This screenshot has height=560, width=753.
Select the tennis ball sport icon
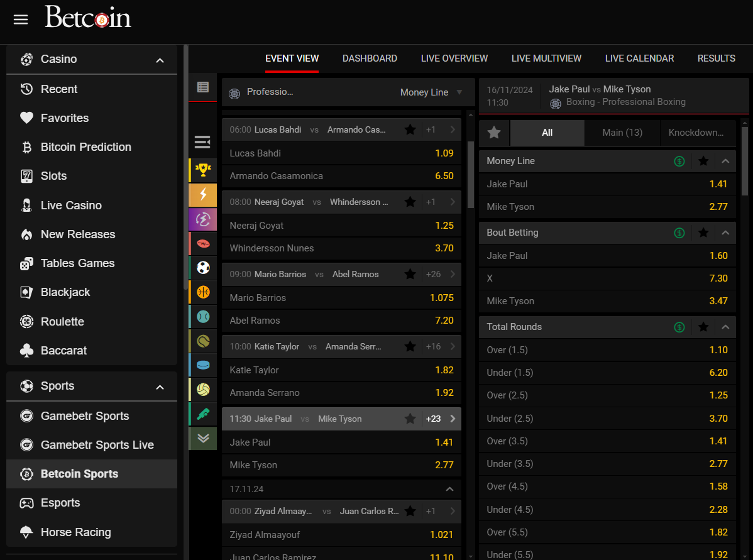[203, 341]
